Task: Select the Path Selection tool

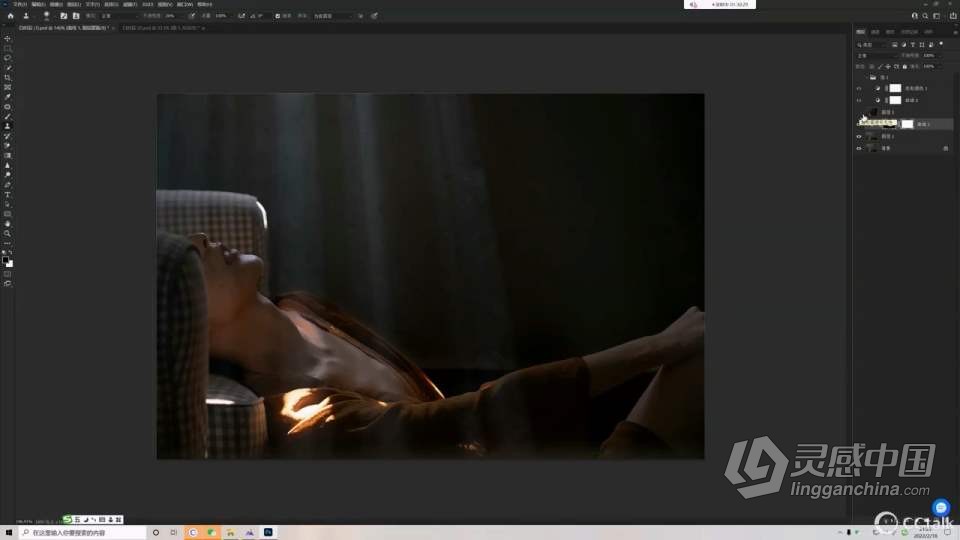Action: [7, 204]
